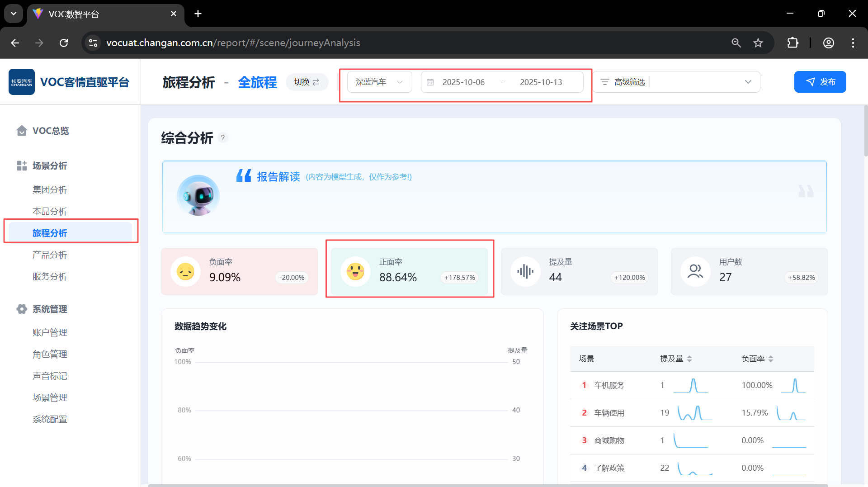This screenshot has width=868, height=487.
Task: Toggle journey view with 切换 button
Action: pyautogui.click(x=307, y=82)
